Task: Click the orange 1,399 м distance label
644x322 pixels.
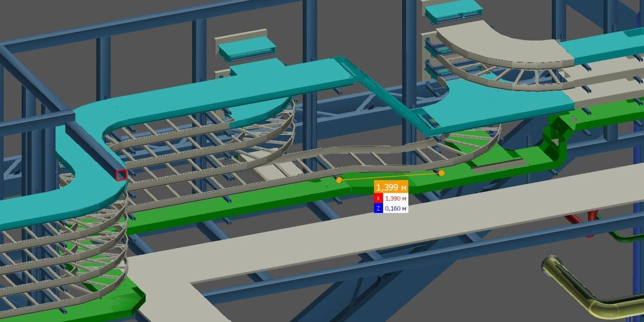Action: tap(391, 187)
